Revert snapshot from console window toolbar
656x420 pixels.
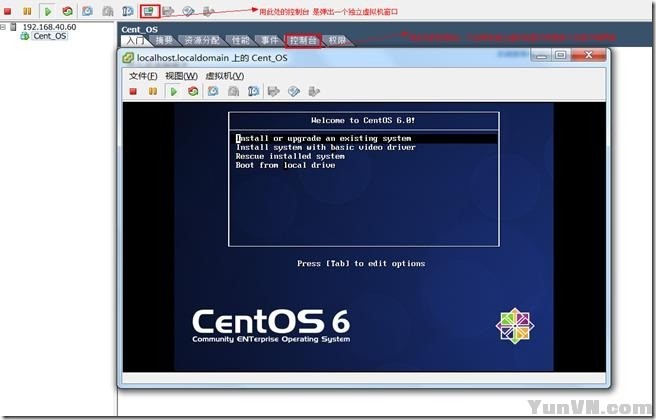click(x=233, y=91)
